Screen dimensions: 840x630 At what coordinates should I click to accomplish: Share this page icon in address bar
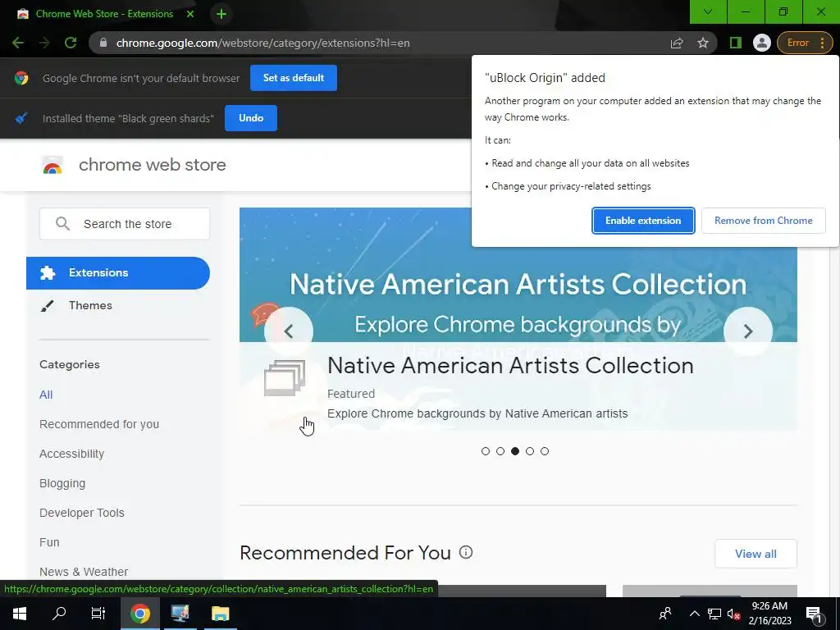coord(677,43)
